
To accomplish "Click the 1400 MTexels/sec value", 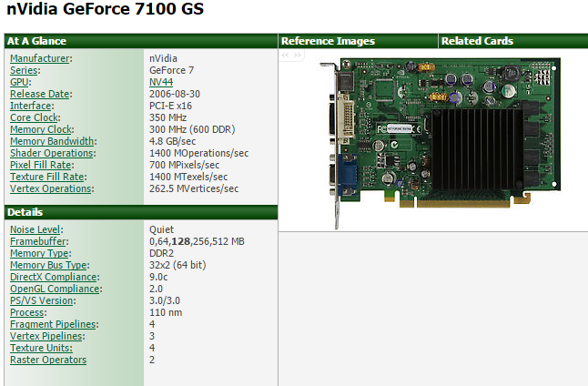I will tap(188, 177).
